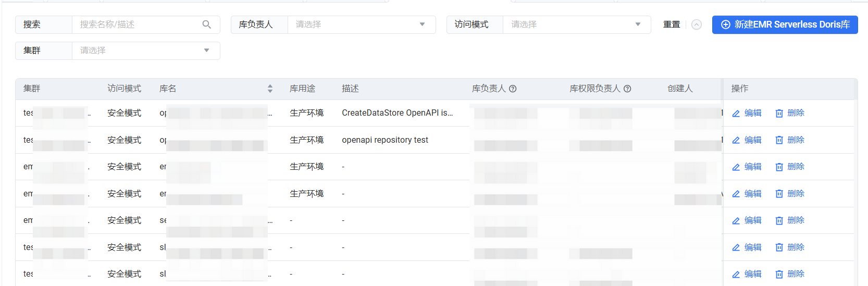868x286 pixels.
Task: Click the 操作 column header
Action: tap(740, 89)
